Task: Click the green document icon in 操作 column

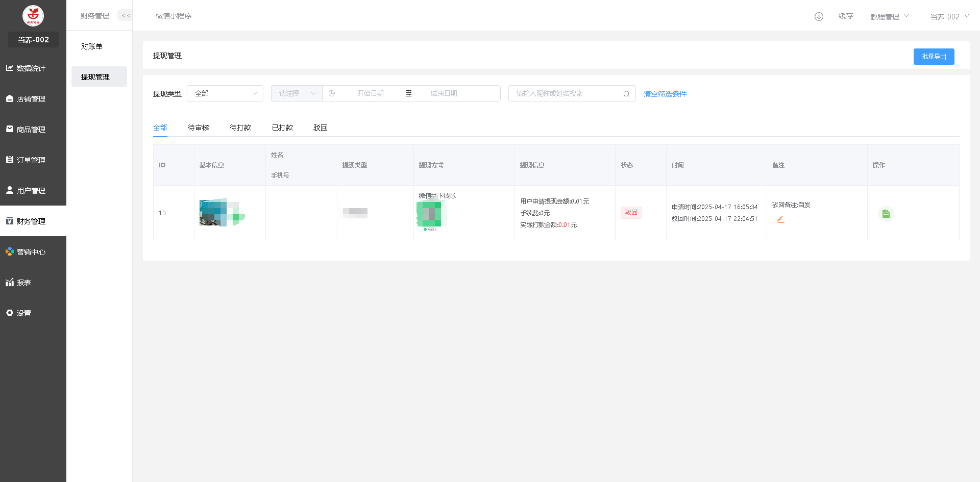Action: [x=886, y=214]
